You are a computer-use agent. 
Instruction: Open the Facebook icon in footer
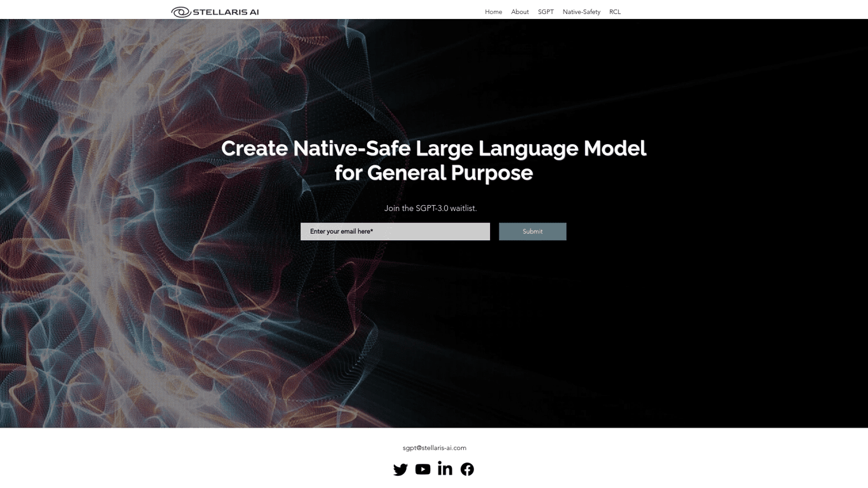click(x=467, y=470)
